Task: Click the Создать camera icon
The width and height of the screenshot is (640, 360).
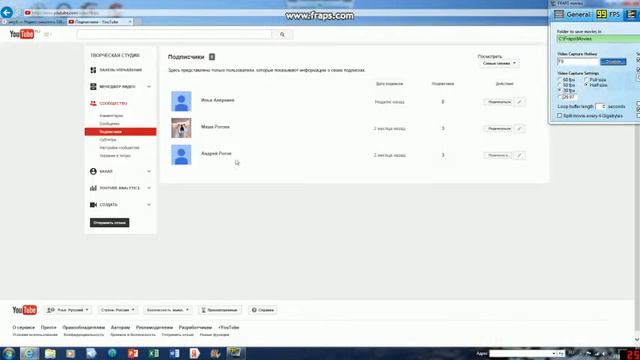Action: coord(93,204)
